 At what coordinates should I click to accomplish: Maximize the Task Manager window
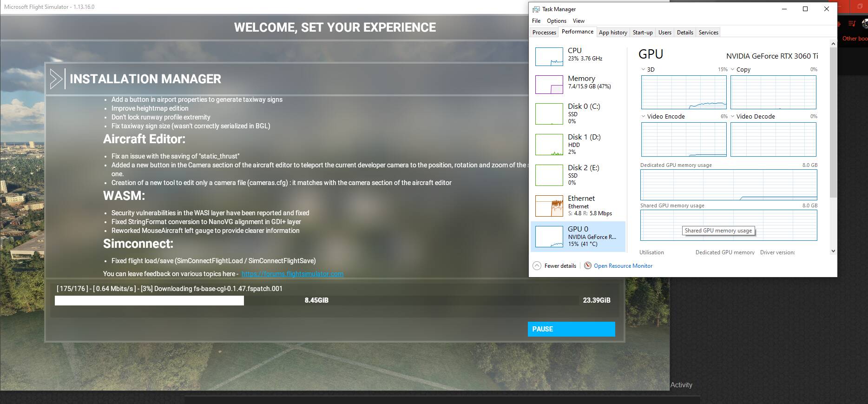(805, 9)
